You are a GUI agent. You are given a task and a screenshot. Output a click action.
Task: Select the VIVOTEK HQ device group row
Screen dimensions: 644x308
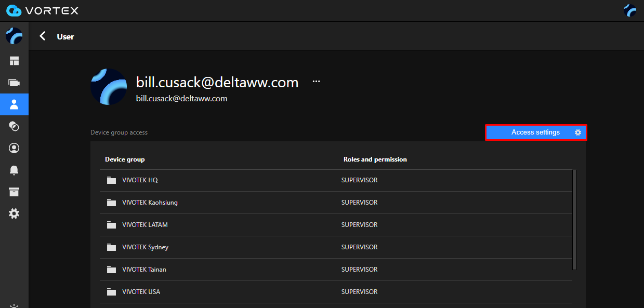(140, 180)
